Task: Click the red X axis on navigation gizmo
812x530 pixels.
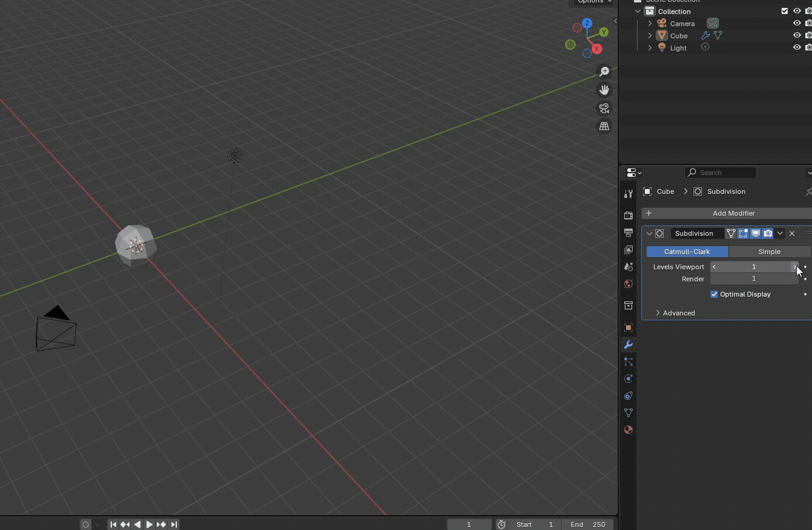Action: pos(597,49)
